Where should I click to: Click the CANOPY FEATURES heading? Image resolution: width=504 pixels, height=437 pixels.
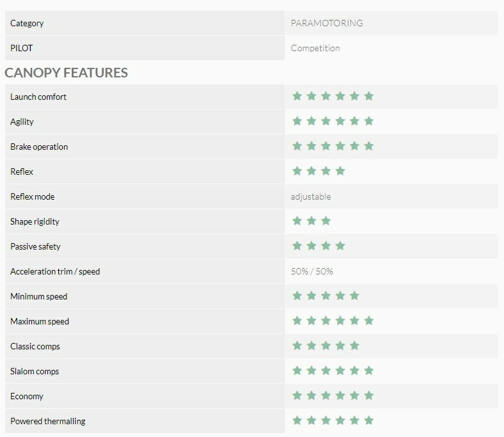66,72
